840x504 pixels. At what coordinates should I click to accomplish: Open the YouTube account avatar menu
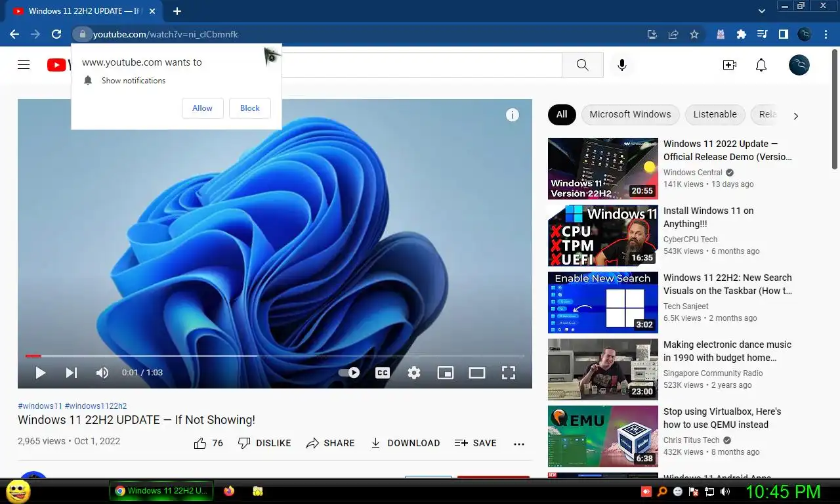point(799,65)
